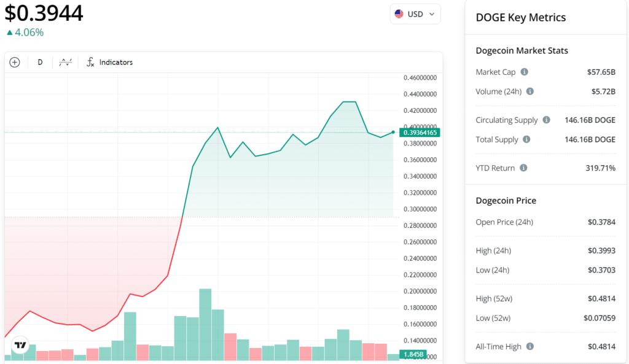Click the High (24h) $0.3993 value
The image size is (629, 364).
click(x=601, y=250)
